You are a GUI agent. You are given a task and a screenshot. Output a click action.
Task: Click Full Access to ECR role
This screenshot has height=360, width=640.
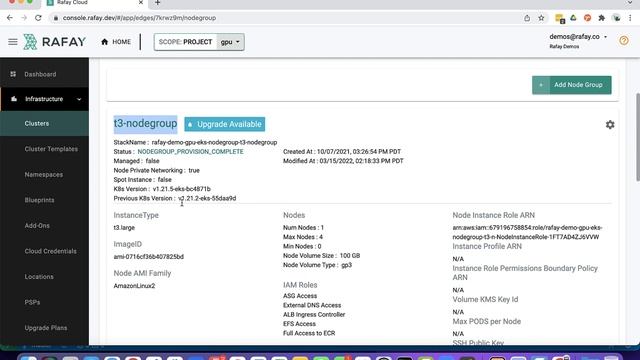[x=309, y=333]
